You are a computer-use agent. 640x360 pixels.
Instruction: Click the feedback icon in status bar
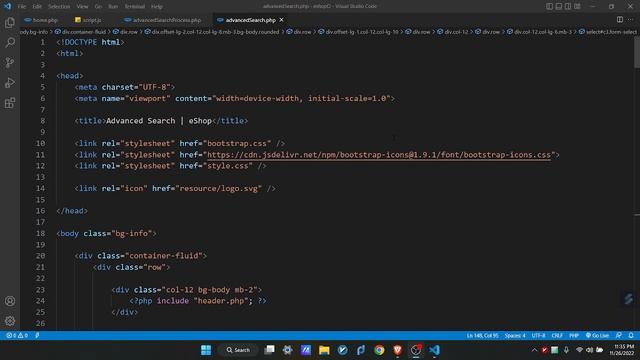tap(619, 336)
